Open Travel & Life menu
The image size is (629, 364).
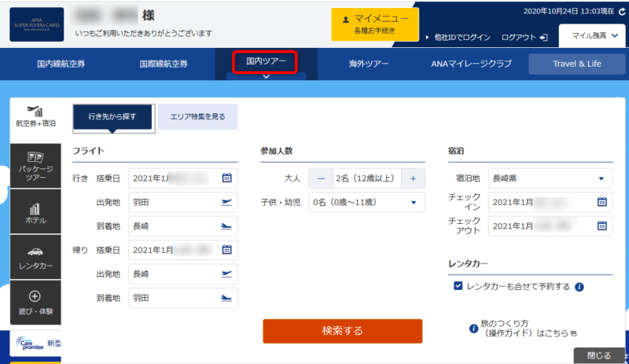[x=577, y=64]
